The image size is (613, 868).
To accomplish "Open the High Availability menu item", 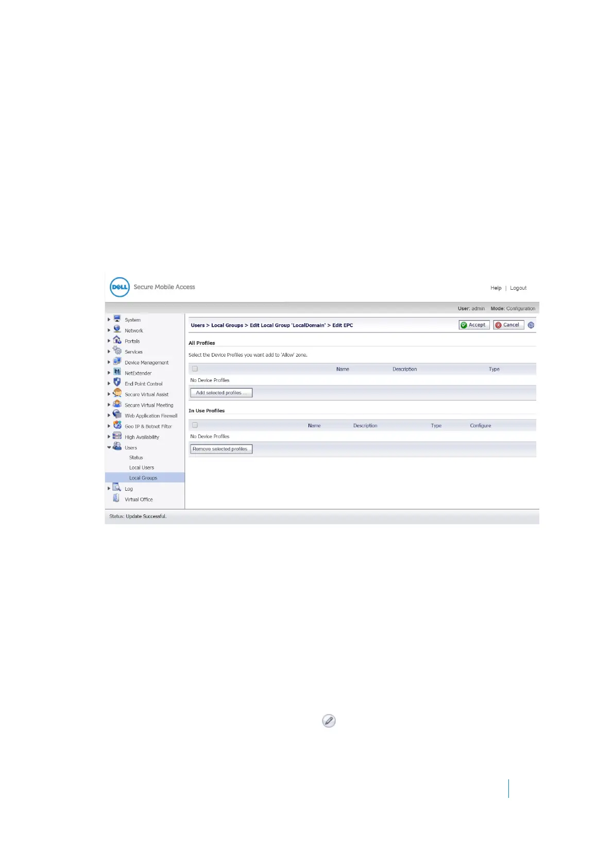I will click(142, 437).
